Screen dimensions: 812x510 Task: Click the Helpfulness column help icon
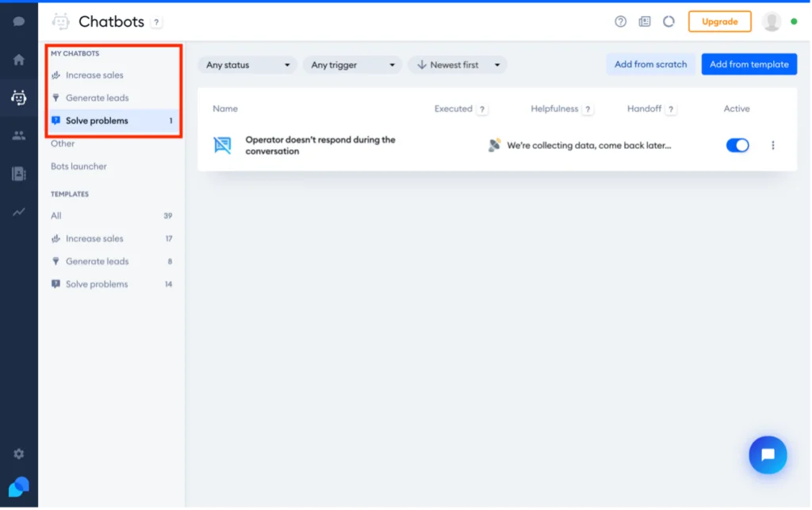click(588, 109)
